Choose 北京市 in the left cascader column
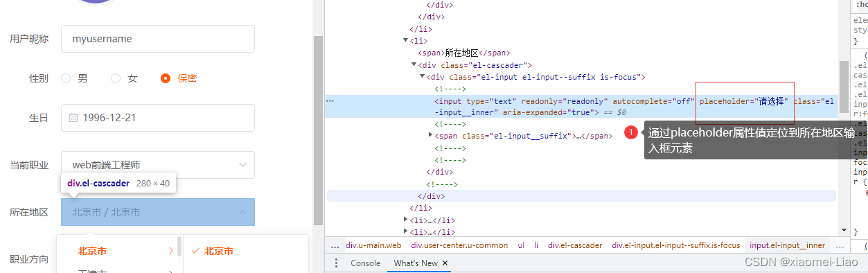Screen dimensions: 868x273 [x=92, y=251]
